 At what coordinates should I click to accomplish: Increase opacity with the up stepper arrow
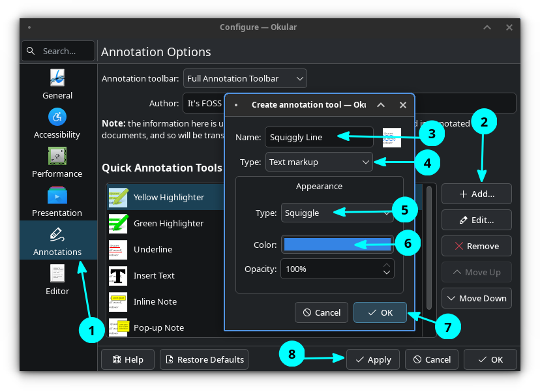tap(387, 265)
